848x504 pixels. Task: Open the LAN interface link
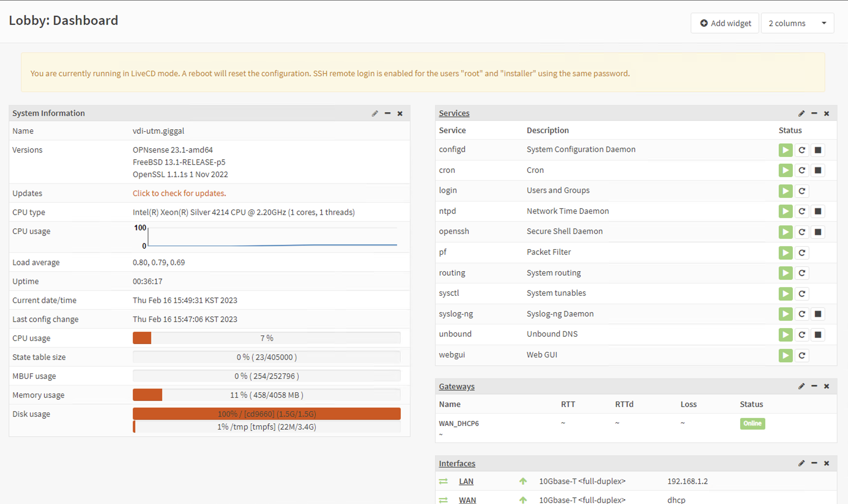[x=466, y=481]
